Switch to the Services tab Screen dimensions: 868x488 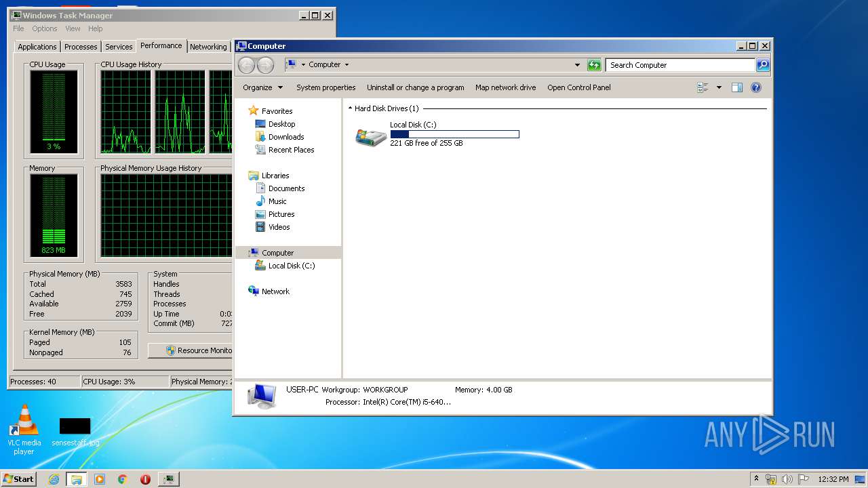pyautogui.click(x=119, y=47)
